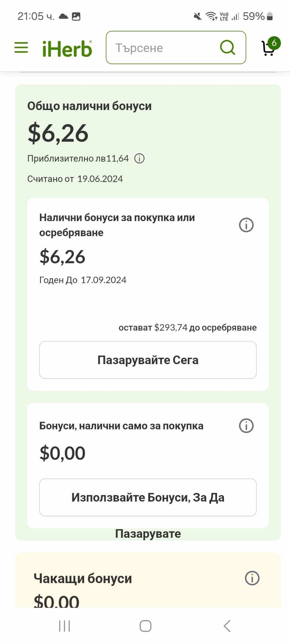The height and width of the screenshot is (644, 290).
Task: Tap the search magnifier icon
Action: click(x=227, y=47)
